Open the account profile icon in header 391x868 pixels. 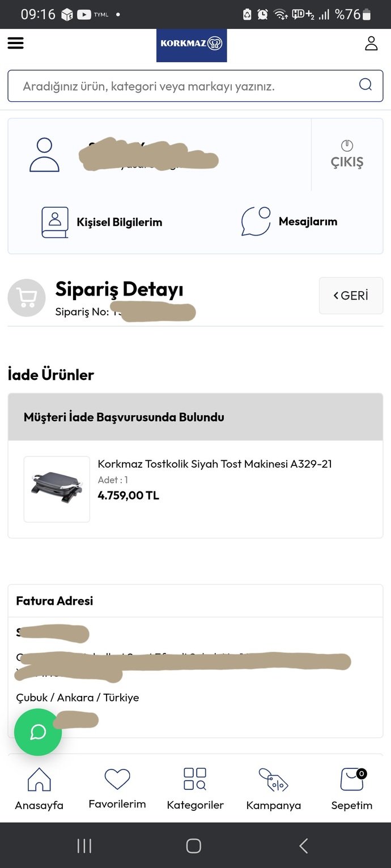click(x=371, y=43)
